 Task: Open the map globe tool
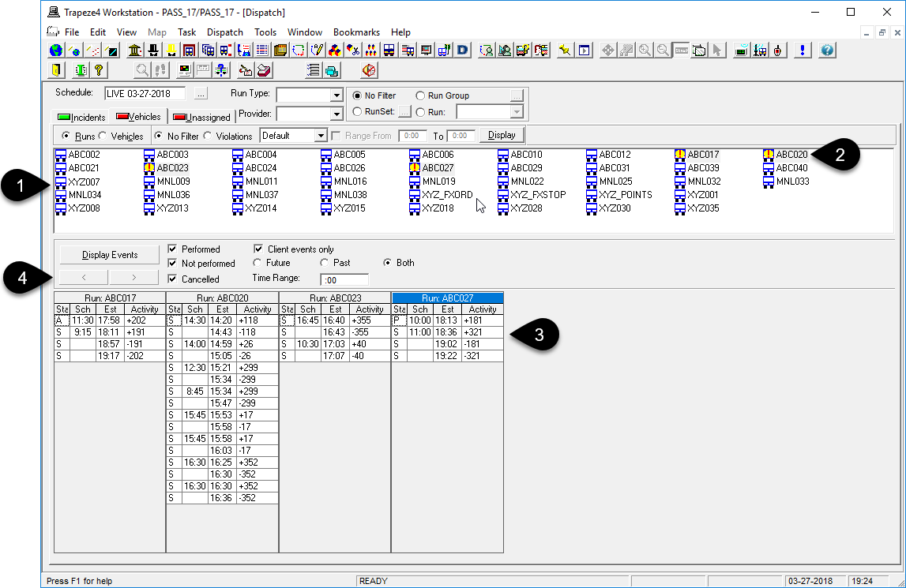55,50
